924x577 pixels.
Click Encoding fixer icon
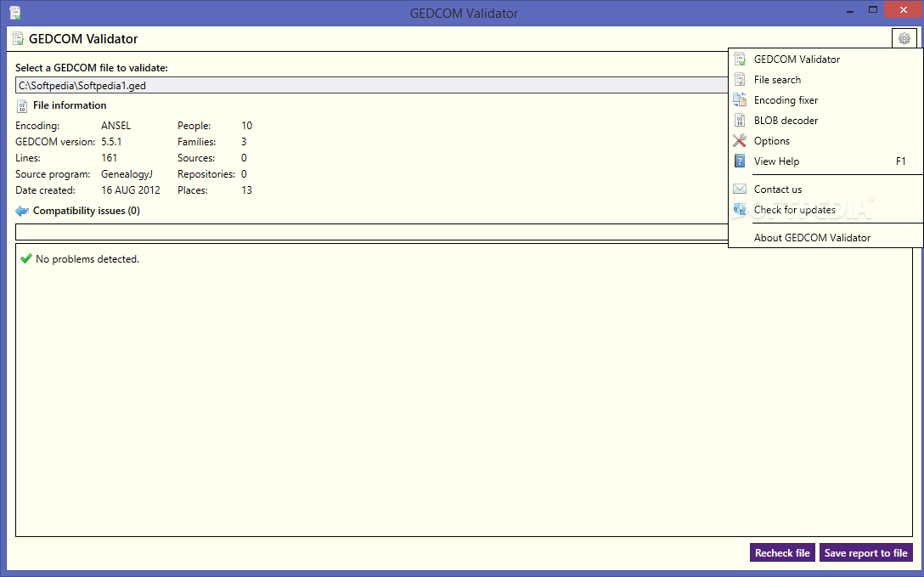(740, 100)
